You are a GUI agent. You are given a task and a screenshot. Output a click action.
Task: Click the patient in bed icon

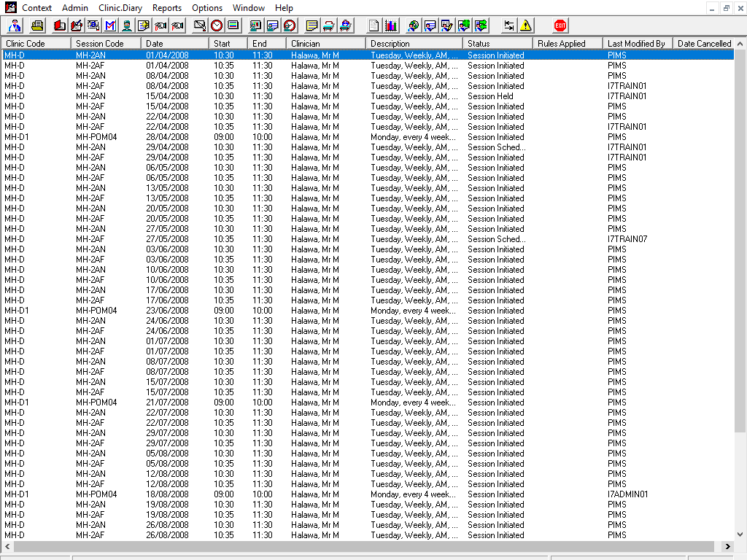click(346, 26)
